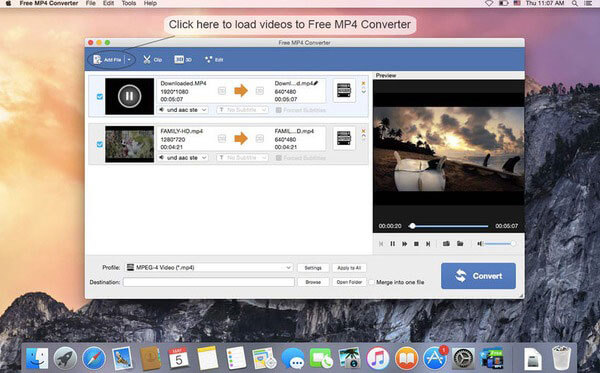Click the Add File toolbar button
Screen dimensions: 600x373
coord(107,60)
